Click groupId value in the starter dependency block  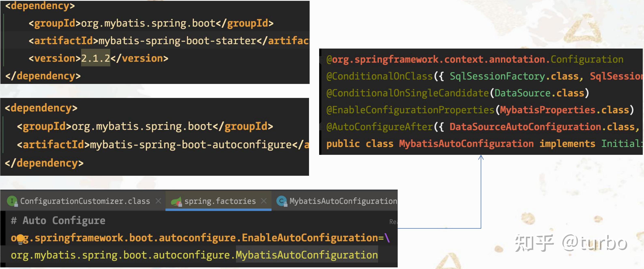[x=148, y=23]
